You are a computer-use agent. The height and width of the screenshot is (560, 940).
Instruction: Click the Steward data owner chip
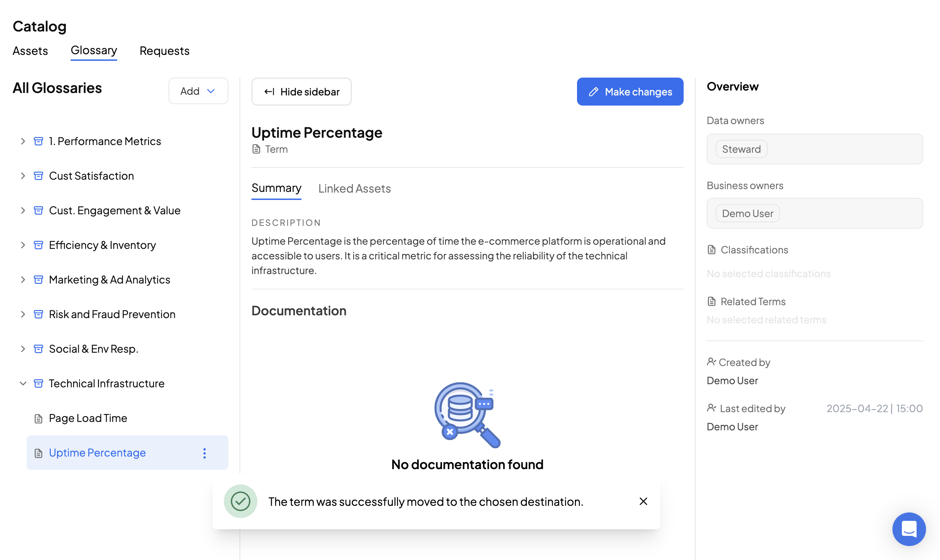pyautogui.click(x=741, y=149)
